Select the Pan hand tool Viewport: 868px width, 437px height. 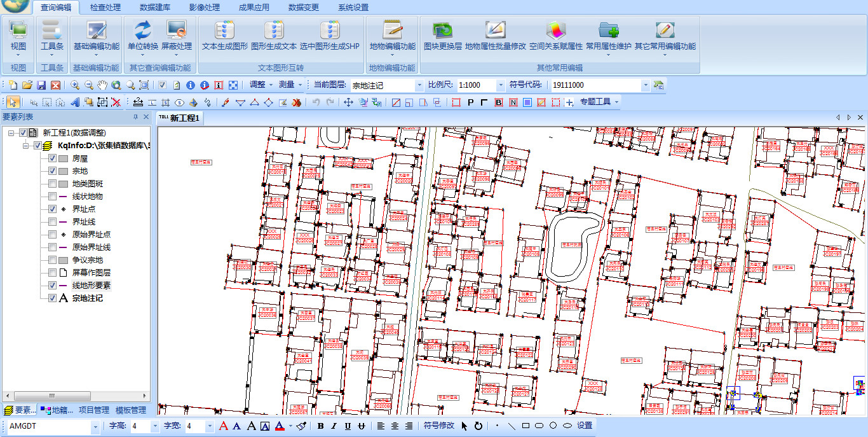(102, 85)
